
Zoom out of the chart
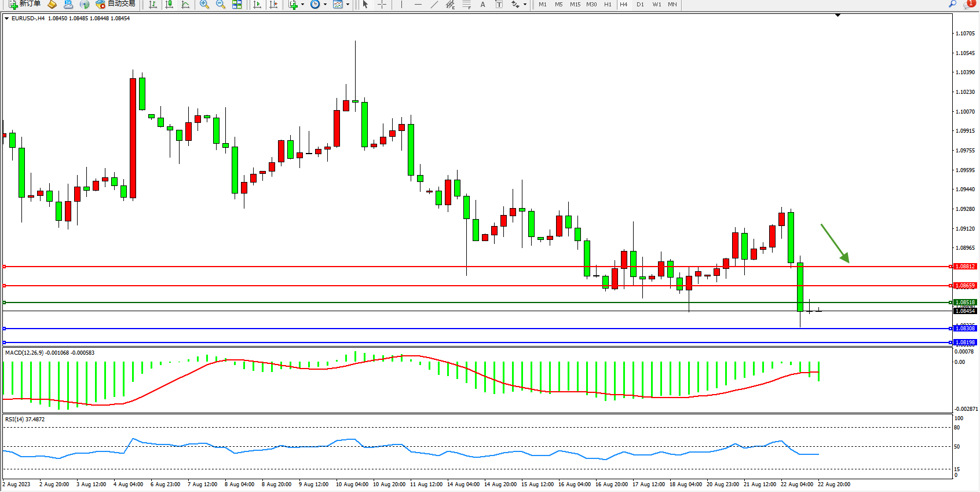tap(220, 5)
